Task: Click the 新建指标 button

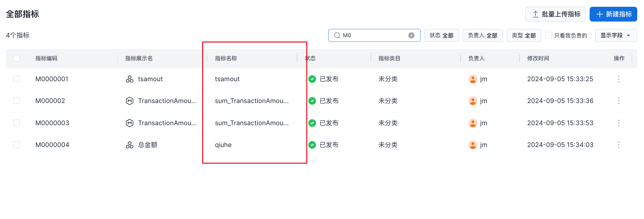Action: [613, 14]
